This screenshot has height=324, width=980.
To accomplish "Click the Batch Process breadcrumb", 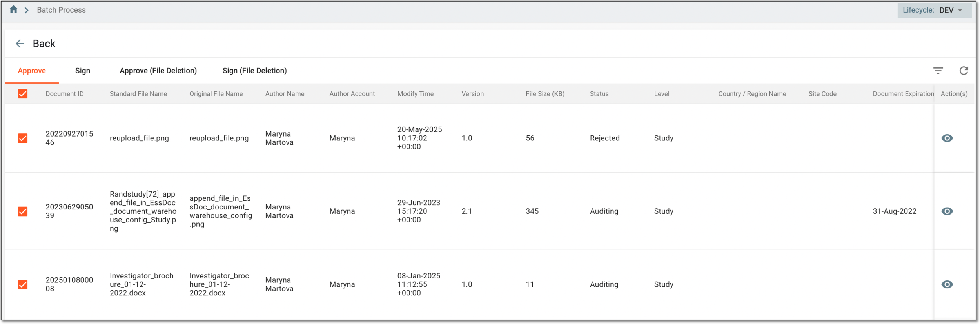I will [x=61, y=10].
